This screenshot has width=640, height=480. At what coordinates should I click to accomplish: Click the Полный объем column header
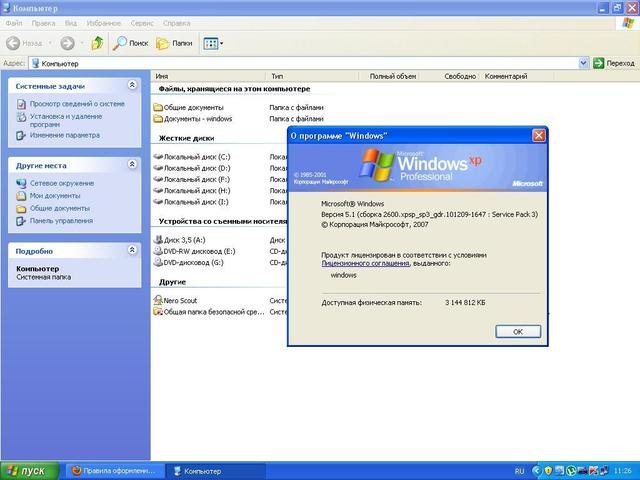click(x=392, y=76)
